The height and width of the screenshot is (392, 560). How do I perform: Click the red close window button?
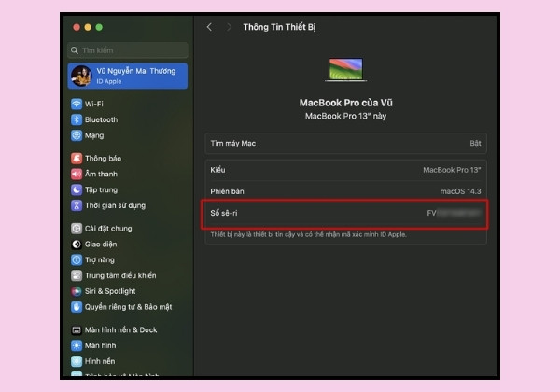(77, 27)
